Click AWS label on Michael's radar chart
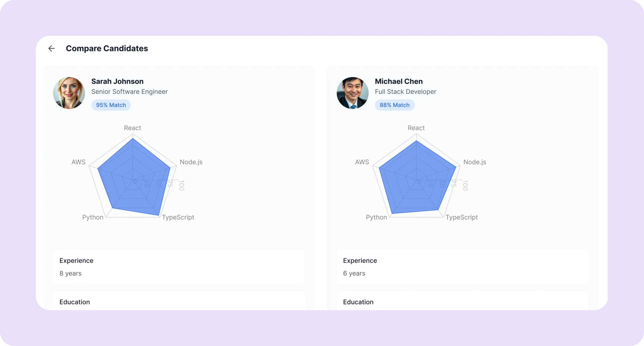 (x=362, y=162)
